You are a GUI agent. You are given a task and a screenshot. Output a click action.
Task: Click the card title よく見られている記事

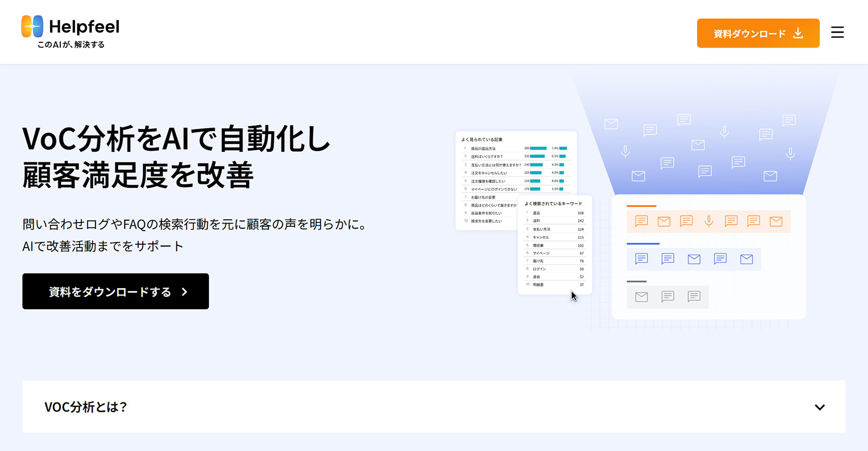482,139
